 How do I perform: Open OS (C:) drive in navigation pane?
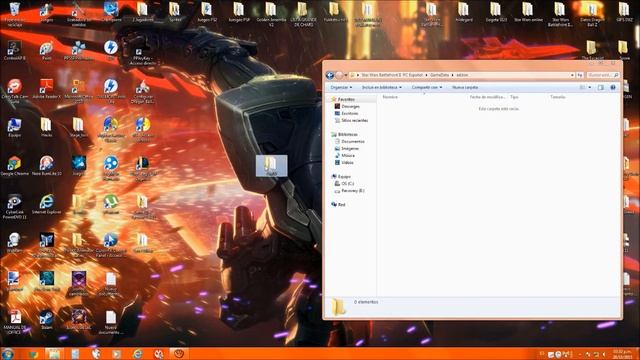pyautogui.click(x=347, y=184)
